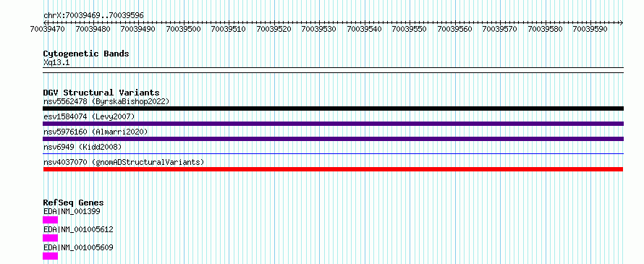This screenshot has width=644, height=264.
Task: Click the chrX:70039469..70039596 region label
Action: tap(93, 16)
